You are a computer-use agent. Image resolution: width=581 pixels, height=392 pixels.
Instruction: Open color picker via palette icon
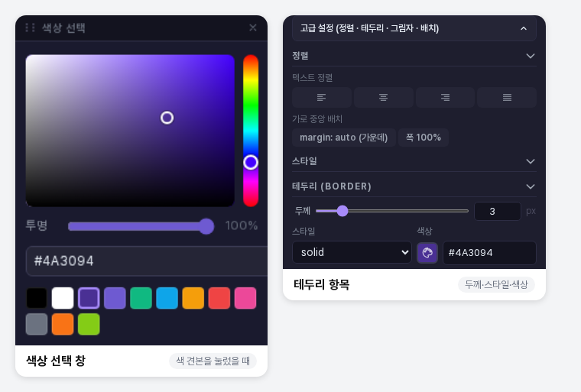pyautogui.click(x=427, y=253)
